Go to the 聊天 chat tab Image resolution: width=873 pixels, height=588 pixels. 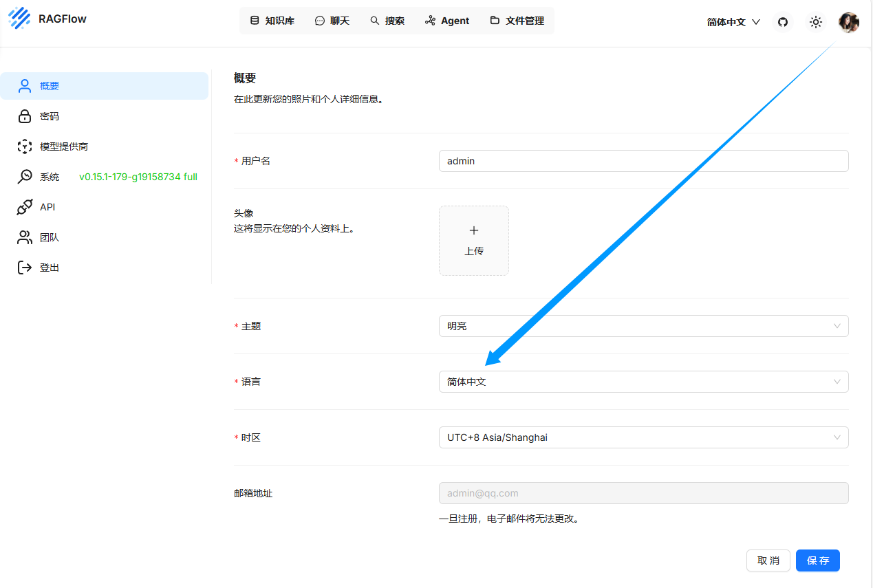point(332,21)
